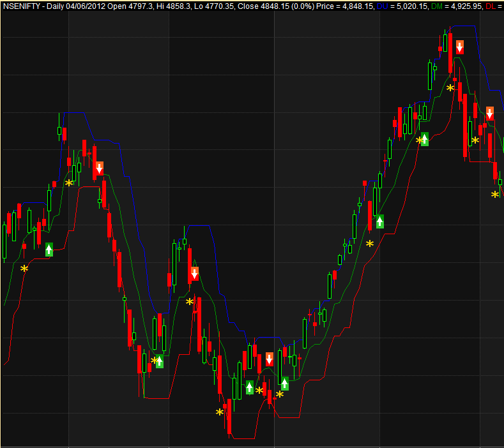Viewport: 504px width, 448px height.
Task: Select the rightmost orange sell arrow
Action: (x=490, y=114)
